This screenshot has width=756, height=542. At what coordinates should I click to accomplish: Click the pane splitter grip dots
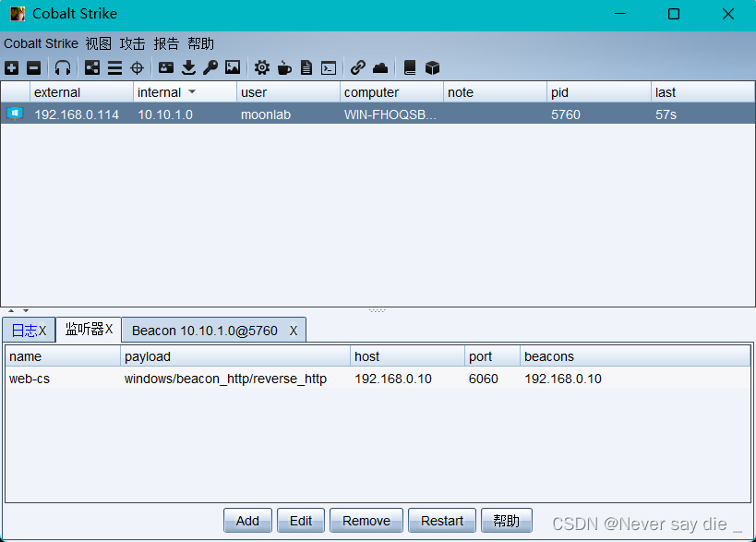click(377, 310)
